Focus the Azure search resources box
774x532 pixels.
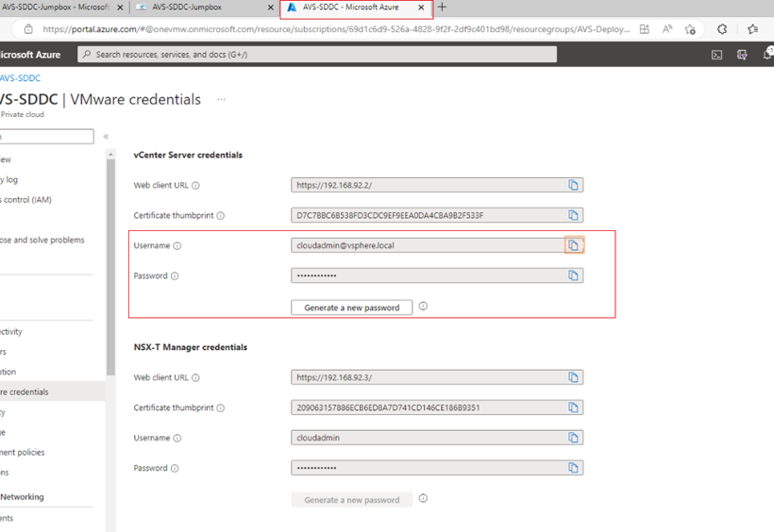317,55
